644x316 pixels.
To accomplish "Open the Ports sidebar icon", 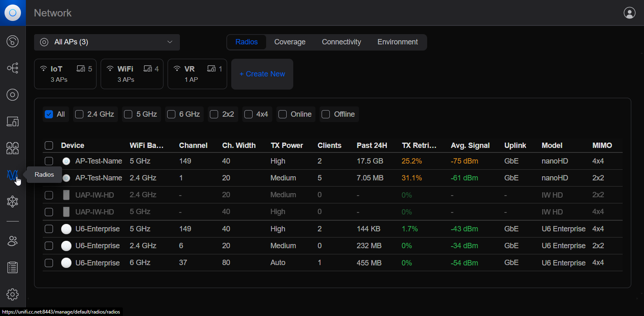I will [x=13, y=148].
